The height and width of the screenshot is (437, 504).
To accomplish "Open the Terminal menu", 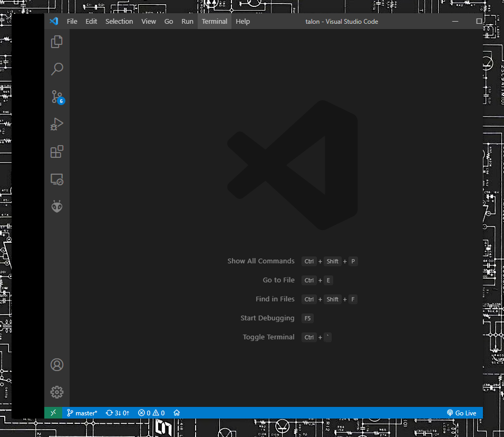I will point(214,21).
